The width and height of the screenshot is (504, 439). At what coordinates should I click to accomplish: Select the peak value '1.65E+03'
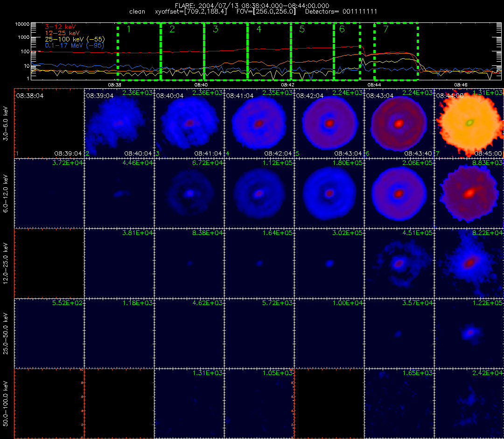(x=417, y=373)
